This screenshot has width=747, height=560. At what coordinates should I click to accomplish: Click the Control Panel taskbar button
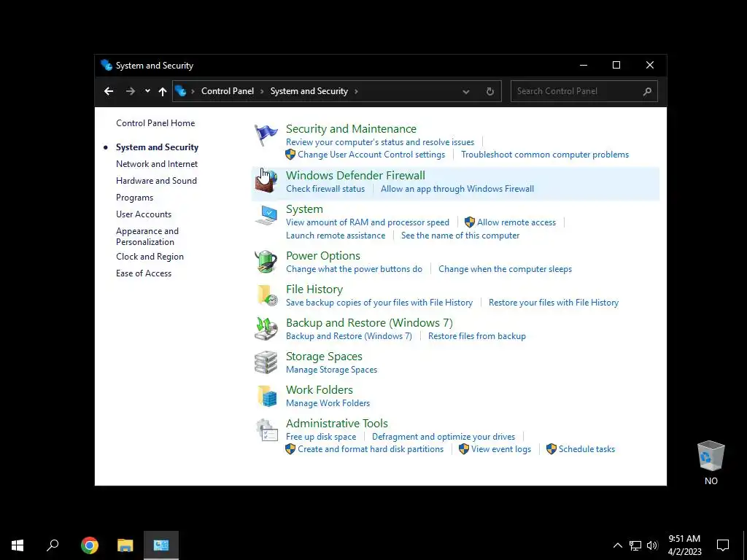pyautogui.click(x=161, y=545)
